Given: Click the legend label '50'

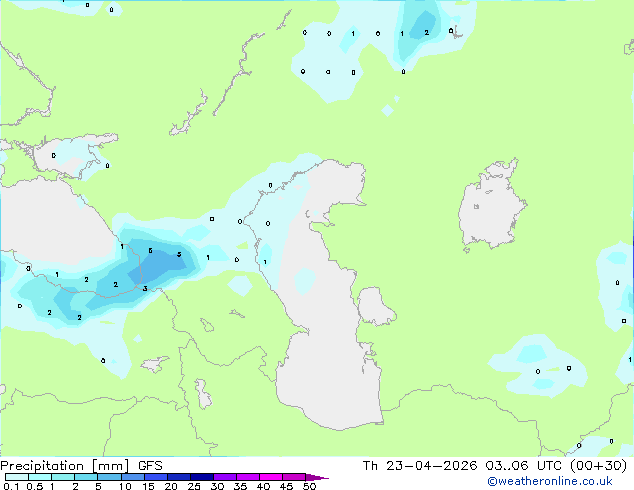Looking at the screenshot, I should coord(309,486).
